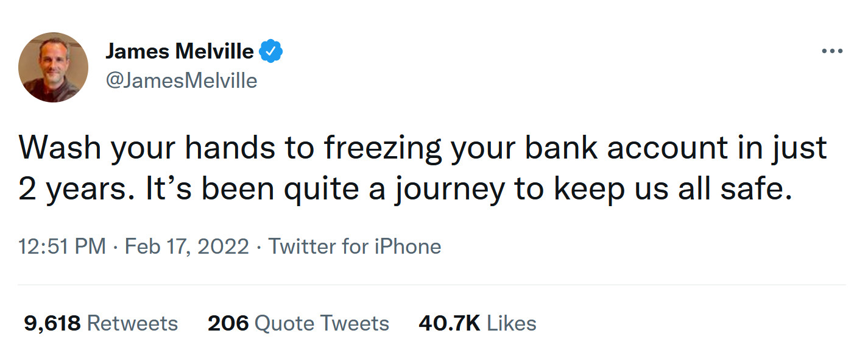Show the Likes list
Viewport: 868px width, 358px height.
click(x=512, y=323)
